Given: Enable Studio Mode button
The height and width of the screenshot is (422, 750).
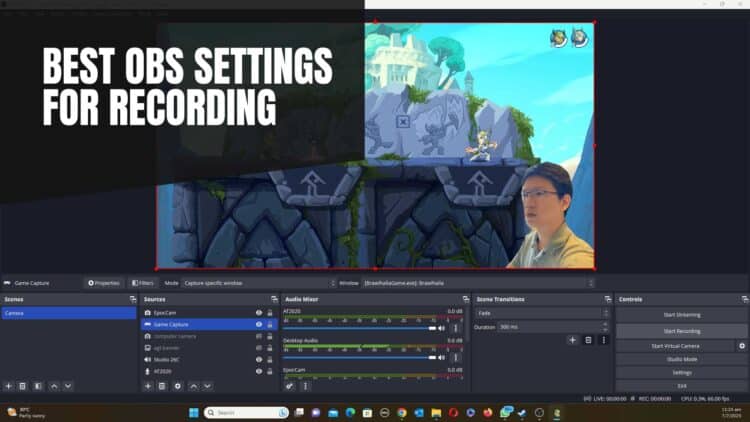Looking at the screenshot, I should [x=682, y=359].
